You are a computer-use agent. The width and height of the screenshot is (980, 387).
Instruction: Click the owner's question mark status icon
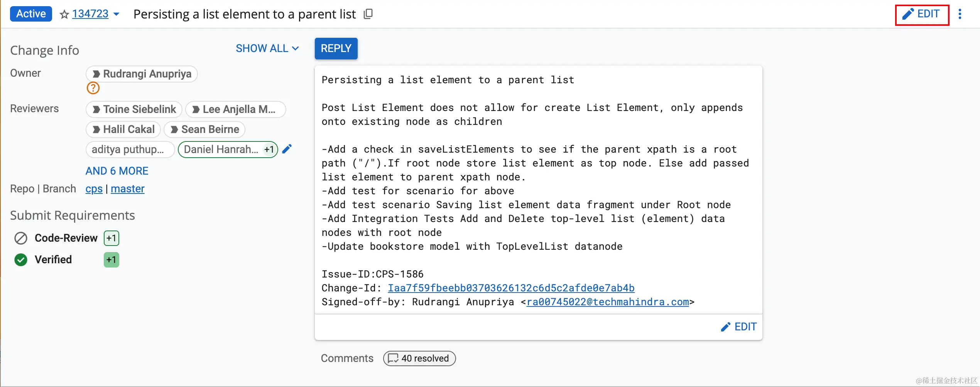[93, 88]
